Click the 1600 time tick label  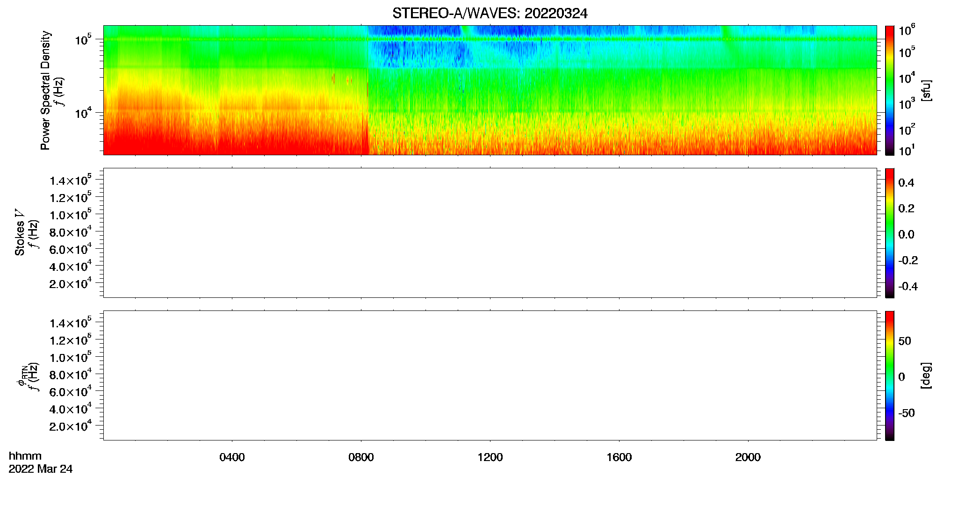coord(619,457)
